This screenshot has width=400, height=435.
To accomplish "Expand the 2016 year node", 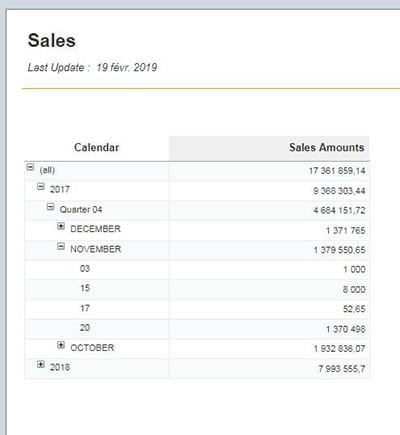I will tap(41, 364).
